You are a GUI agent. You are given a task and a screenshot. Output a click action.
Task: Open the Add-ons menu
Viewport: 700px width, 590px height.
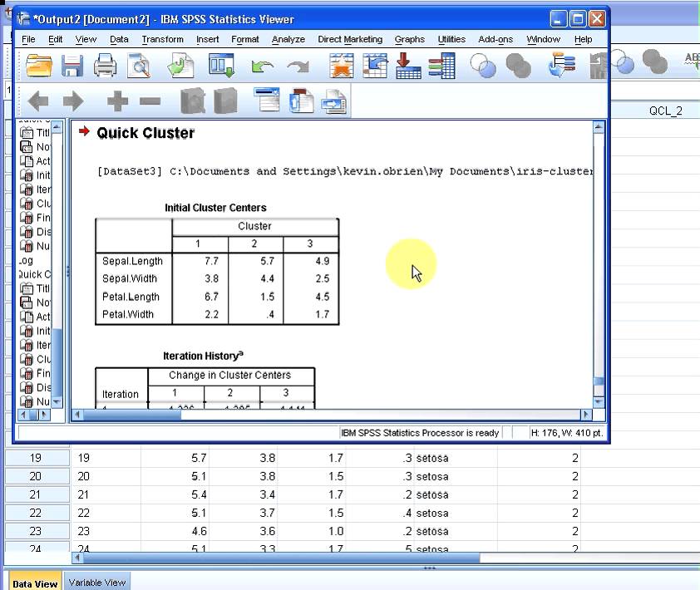[x=495, y=39]
